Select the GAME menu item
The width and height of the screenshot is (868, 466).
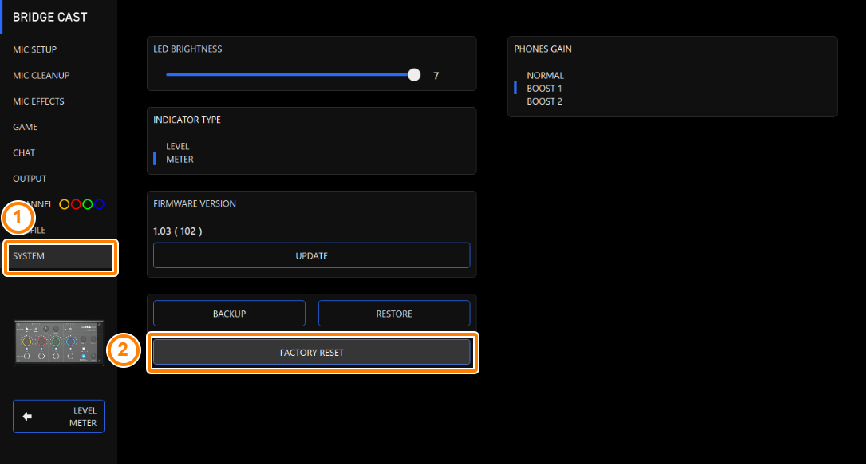point(26,127)
